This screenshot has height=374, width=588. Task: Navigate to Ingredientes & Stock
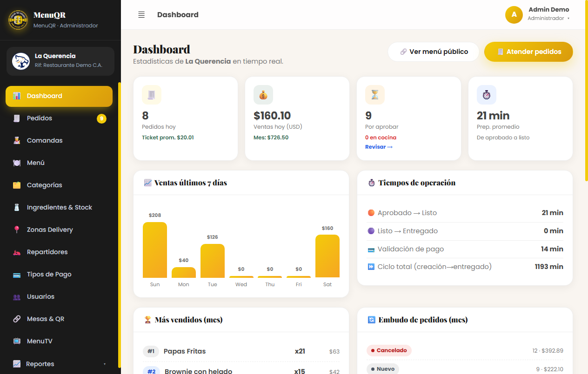pyautogui.click(x=59, y=208)
